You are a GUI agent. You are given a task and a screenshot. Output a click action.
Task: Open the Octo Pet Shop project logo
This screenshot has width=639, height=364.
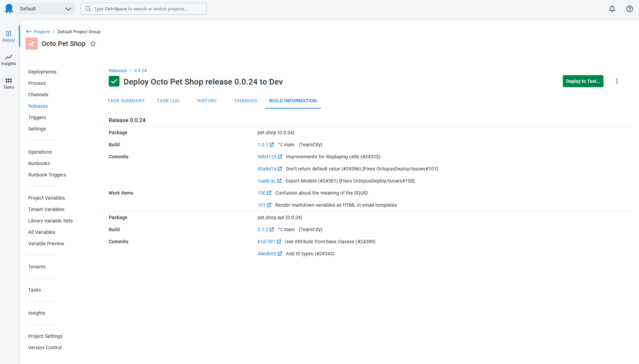(x=32, y=44)
